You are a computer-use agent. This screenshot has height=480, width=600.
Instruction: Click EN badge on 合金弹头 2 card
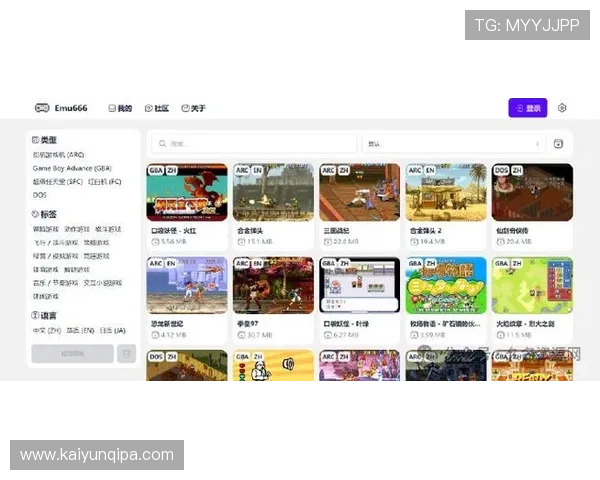[430, 170]
